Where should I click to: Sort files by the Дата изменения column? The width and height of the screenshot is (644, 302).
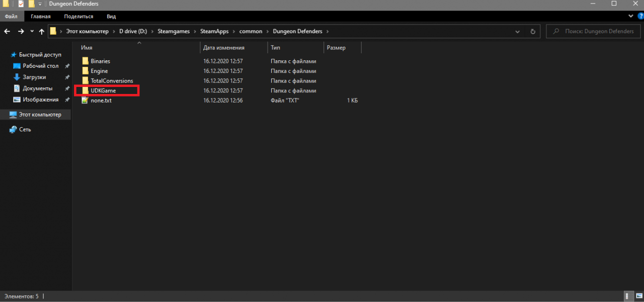click(x=224, y=48)
